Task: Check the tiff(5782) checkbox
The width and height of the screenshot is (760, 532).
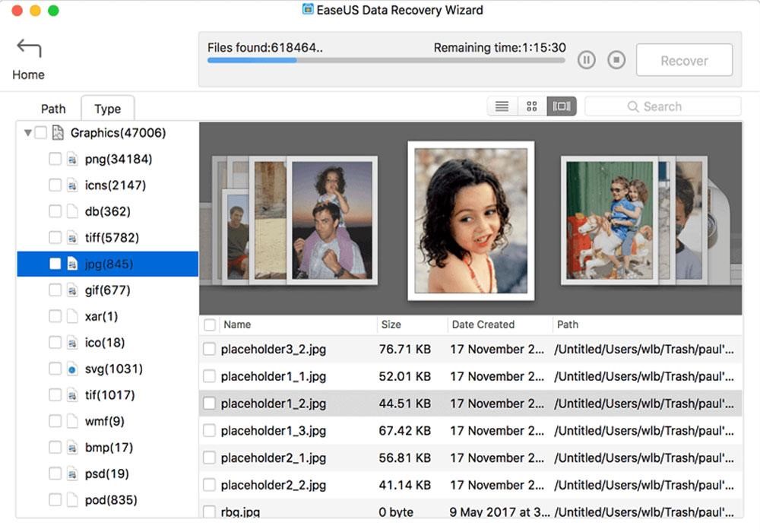Action: tap(55, 237)
